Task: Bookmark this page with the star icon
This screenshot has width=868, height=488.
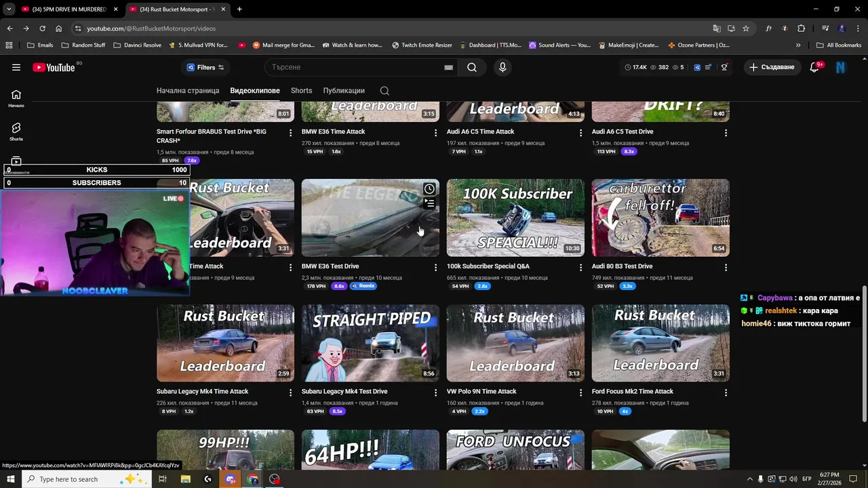Action: (746, 28)
